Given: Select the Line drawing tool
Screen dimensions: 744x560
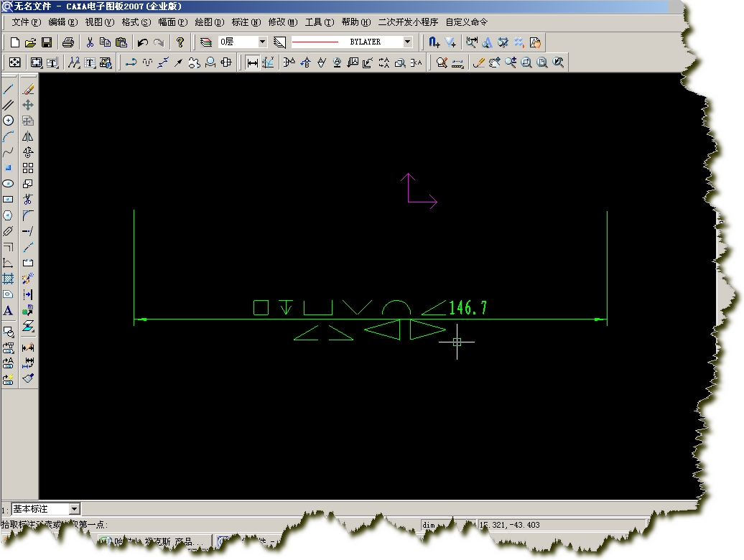Looking at the screenshot, I should (8, 89).
